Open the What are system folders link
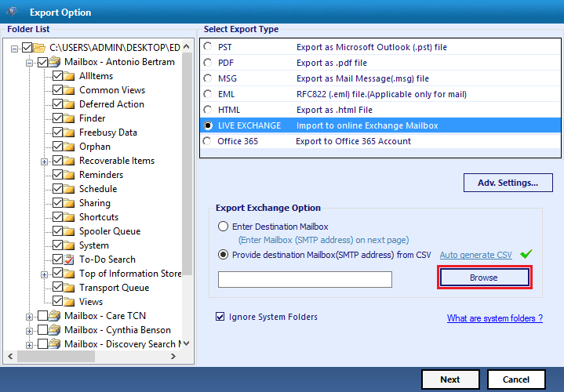This screenshot has width=564, height=392. [495, 318]
